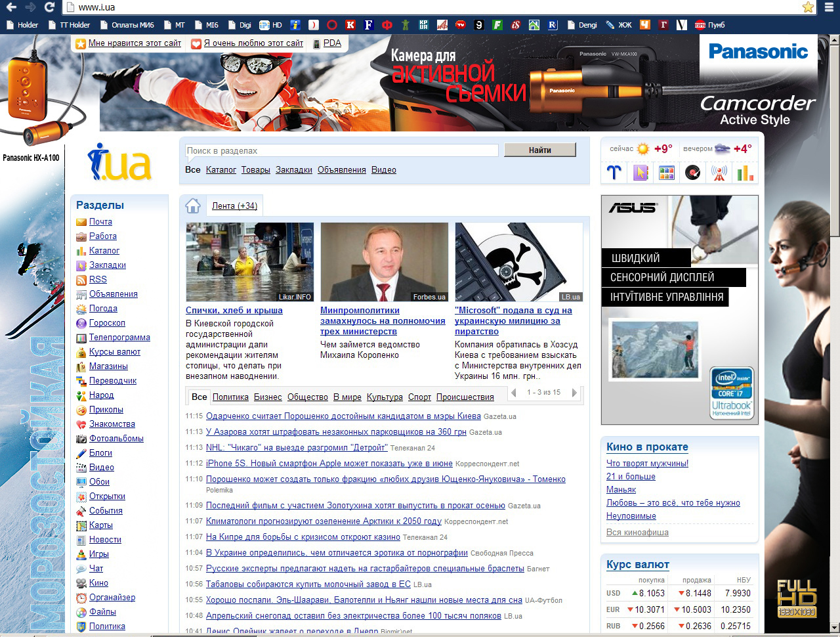Switch search section to Каталог
840x637 pixels.
tap(221, 170)
